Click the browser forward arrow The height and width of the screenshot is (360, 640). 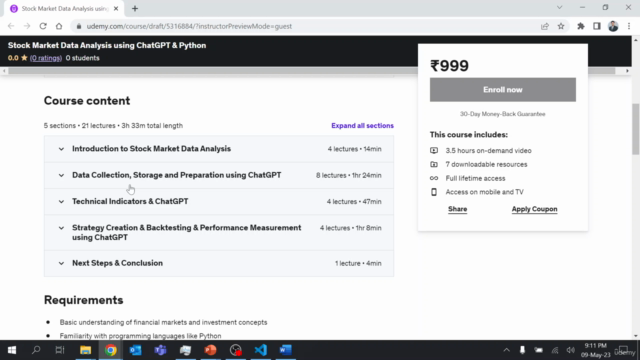tap(27, 26)
